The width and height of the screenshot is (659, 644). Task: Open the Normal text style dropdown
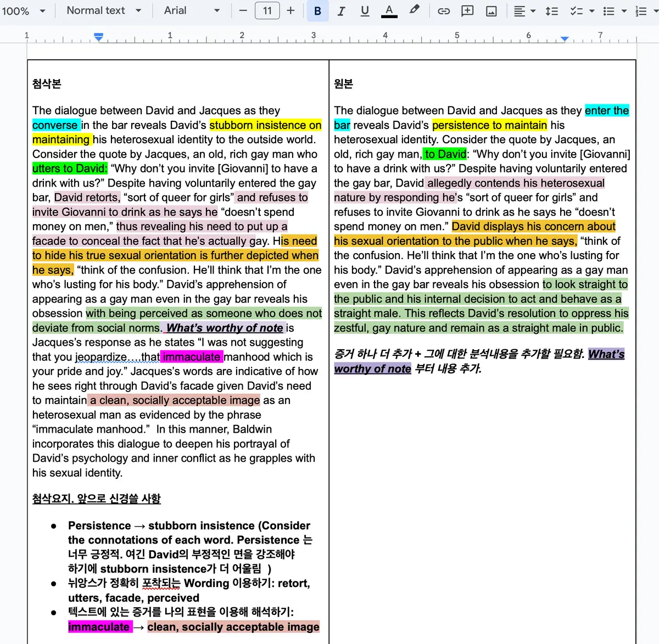click(x=104, y=10)
